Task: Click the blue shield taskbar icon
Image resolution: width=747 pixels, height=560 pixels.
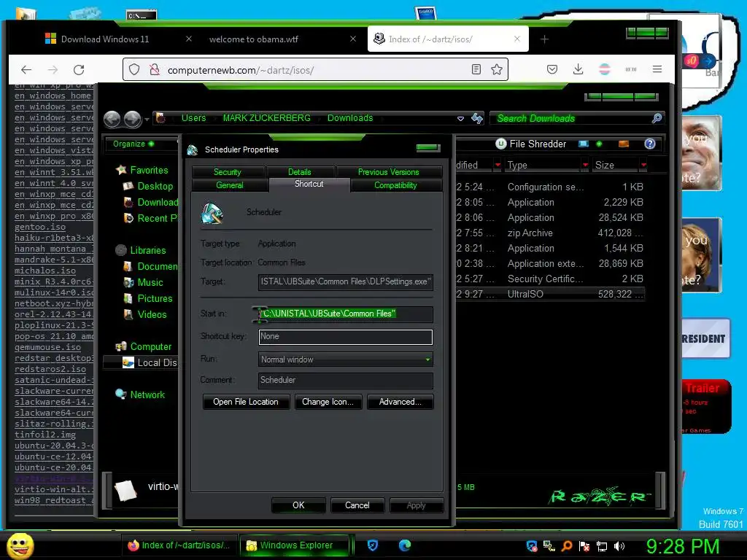Action: tap(373, 545)
